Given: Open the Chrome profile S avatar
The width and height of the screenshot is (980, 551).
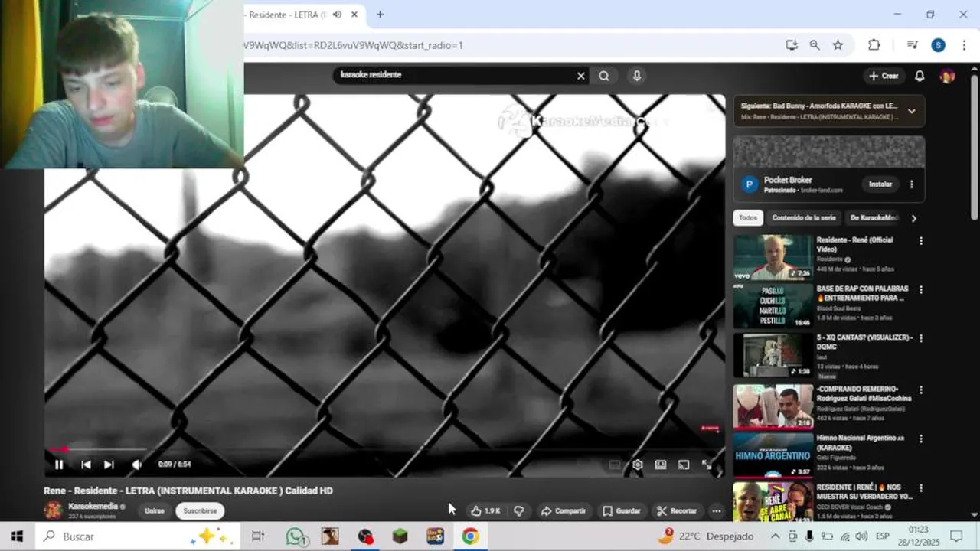Looking at the screenshot, I should point(938,45).
